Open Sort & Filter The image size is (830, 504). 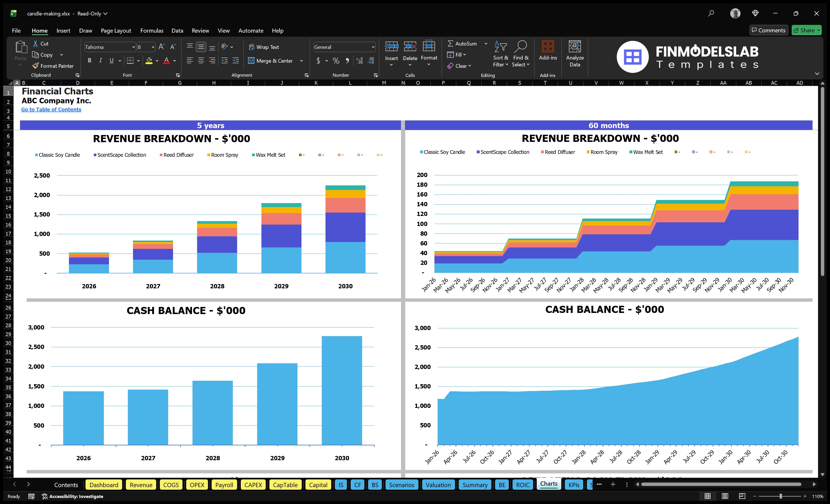pos(501,54)
